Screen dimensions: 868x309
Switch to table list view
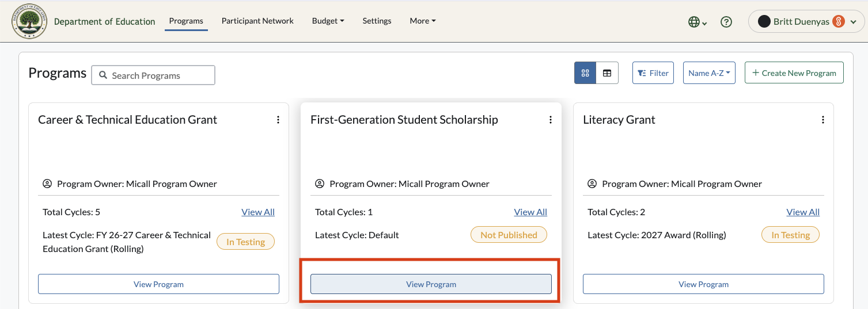607,73
